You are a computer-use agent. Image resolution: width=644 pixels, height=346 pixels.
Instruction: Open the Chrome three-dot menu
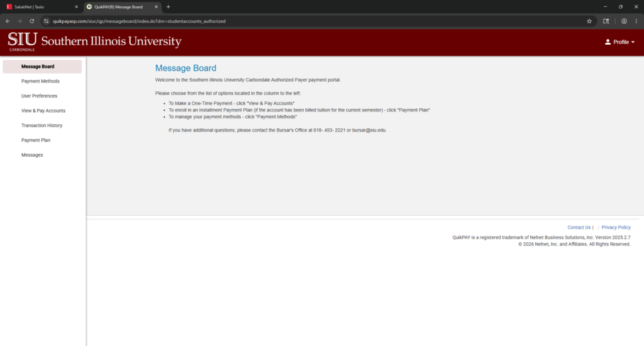tap(636, 21)
